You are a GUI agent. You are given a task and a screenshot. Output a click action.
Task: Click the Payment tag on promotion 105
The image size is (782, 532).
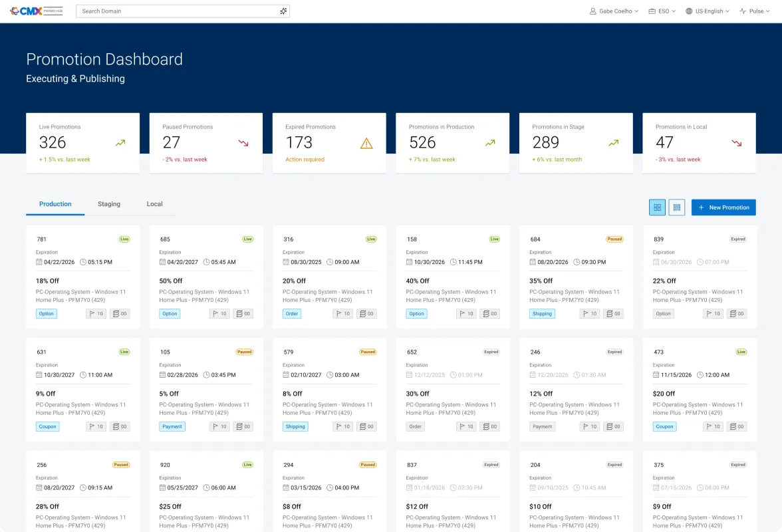pos(172,426)
